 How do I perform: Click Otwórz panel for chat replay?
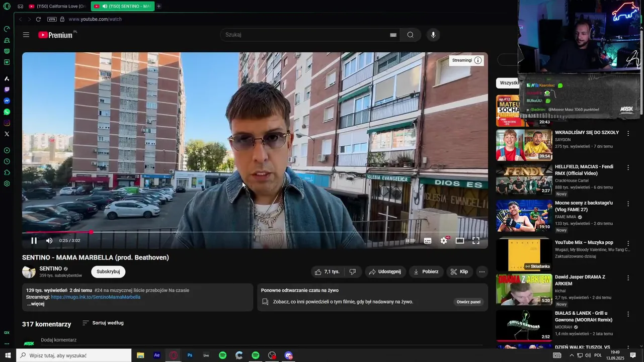[468, 302]
